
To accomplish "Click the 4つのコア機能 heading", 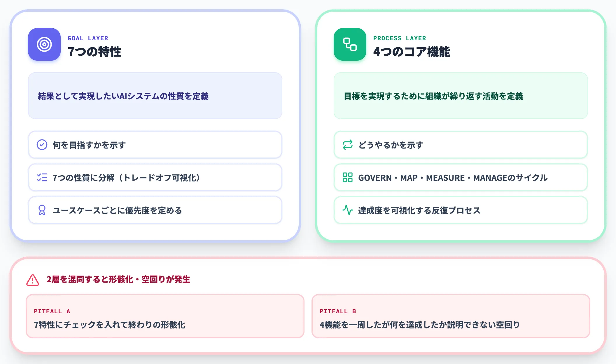I will point(412,52).
